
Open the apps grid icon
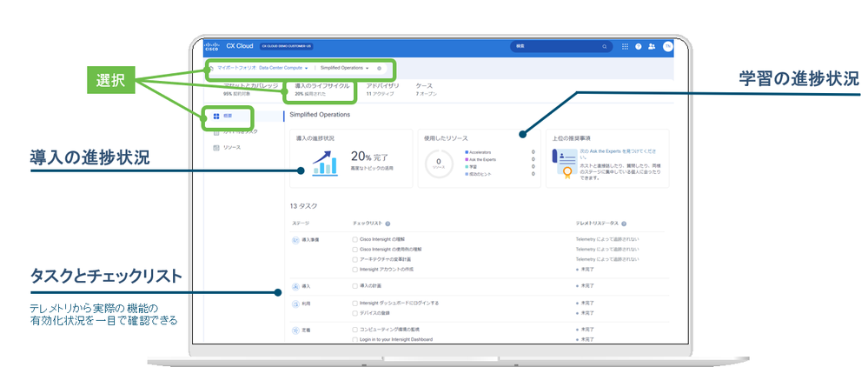[x=626, y=47]
